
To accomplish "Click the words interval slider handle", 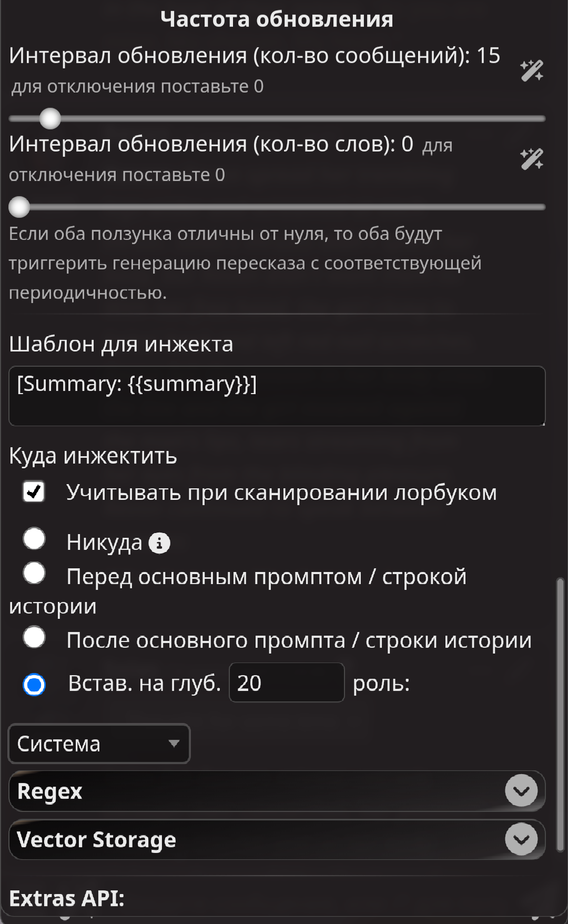I will 19,207.
